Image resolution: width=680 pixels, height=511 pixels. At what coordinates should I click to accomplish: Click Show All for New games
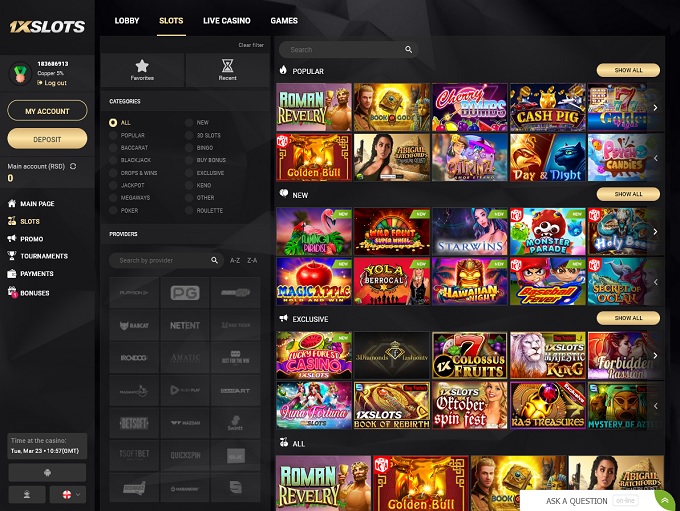tap(628, 194)
